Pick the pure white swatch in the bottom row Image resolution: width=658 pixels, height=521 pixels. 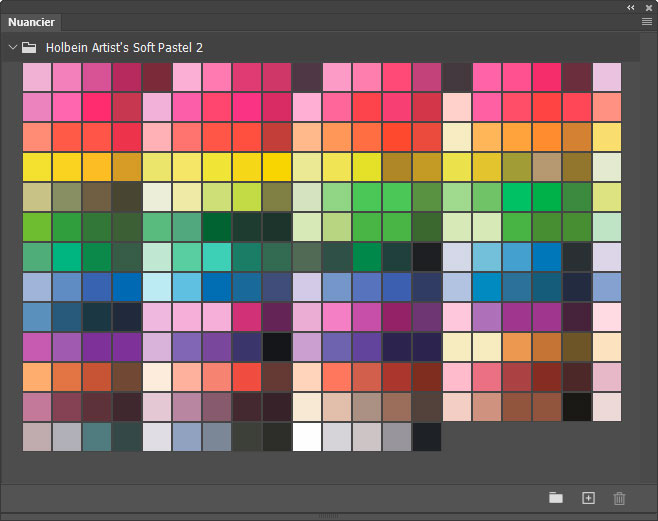click(307, 437)
